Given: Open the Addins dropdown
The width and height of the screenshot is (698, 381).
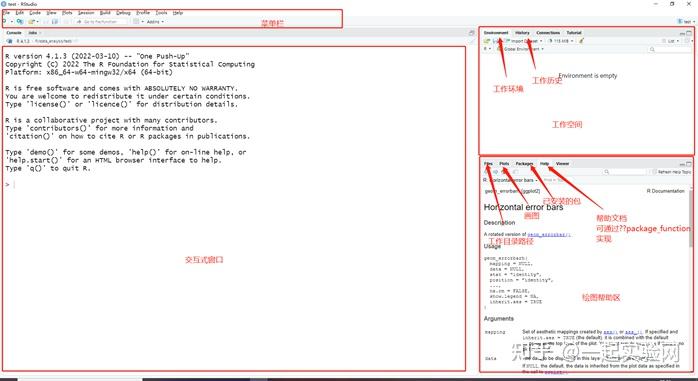Looking at the screenshot, I should point(155,21).
